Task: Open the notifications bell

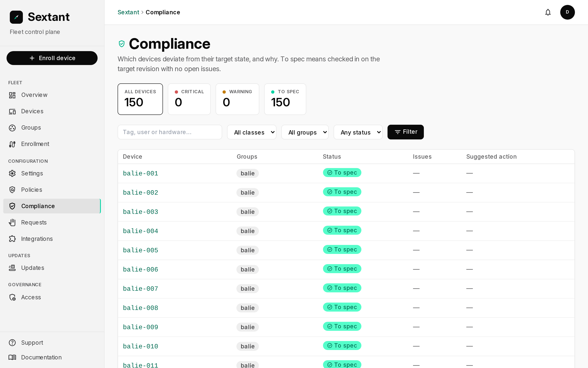Action: (548, 12)
